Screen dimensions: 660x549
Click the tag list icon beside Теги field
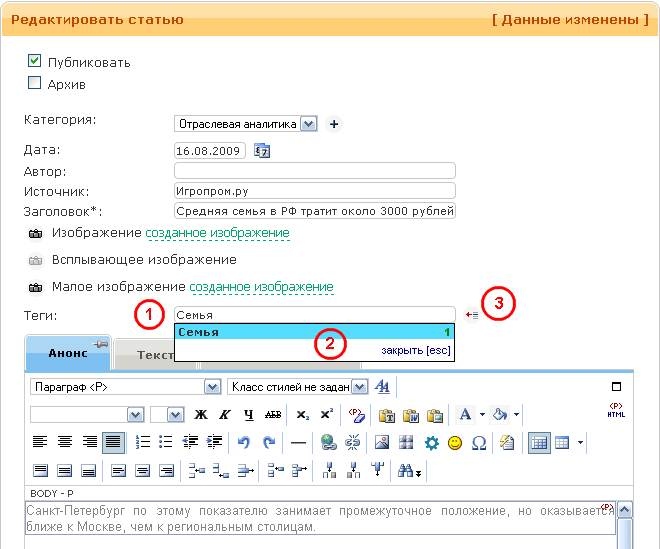472,315
